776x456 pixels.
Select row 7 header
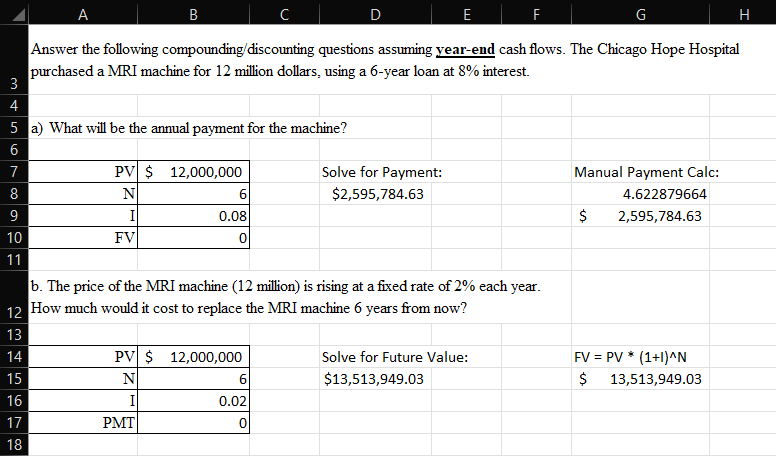click(x=14, y=171)
